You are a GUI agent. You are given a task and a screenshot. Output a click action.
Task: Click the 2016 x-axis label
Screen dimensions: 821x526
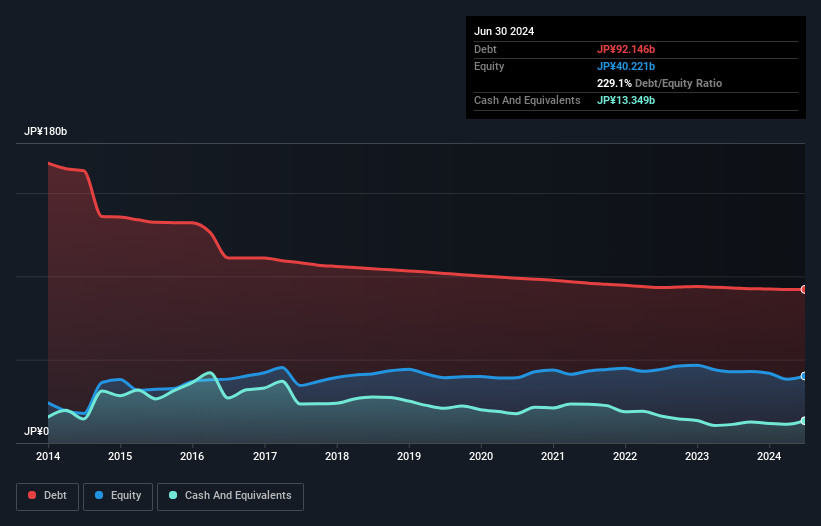pyautogui.click(x=192, y=456)
